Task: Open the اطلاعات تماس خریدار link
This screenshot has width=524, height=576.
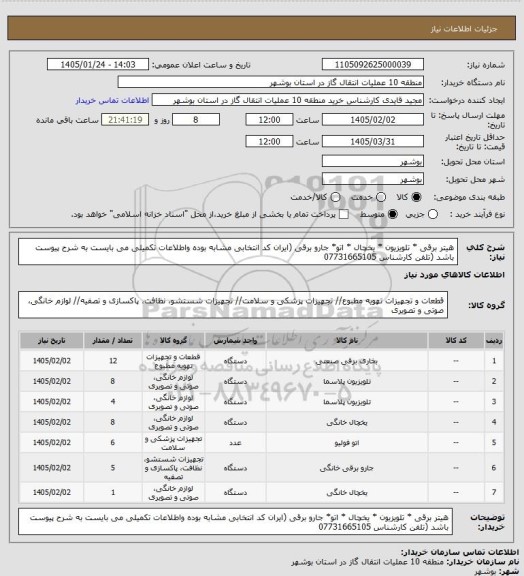Action: (x=112, y=100)
